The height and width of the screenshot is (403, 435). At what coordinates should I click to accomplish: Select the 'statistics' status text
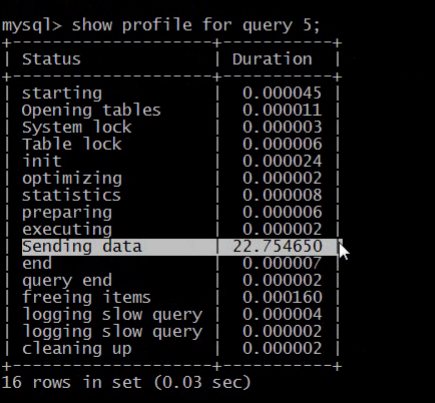point(71,195)
